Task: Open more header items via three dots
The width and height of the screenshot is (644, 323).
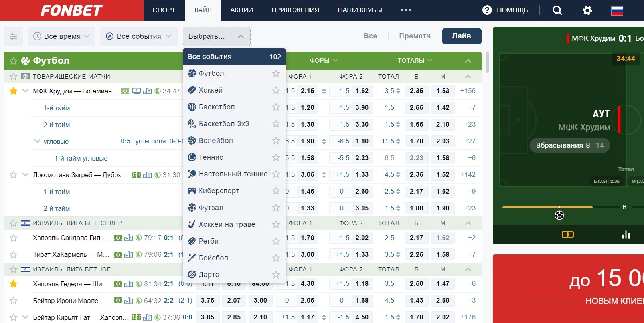Action: pos(406,10)
